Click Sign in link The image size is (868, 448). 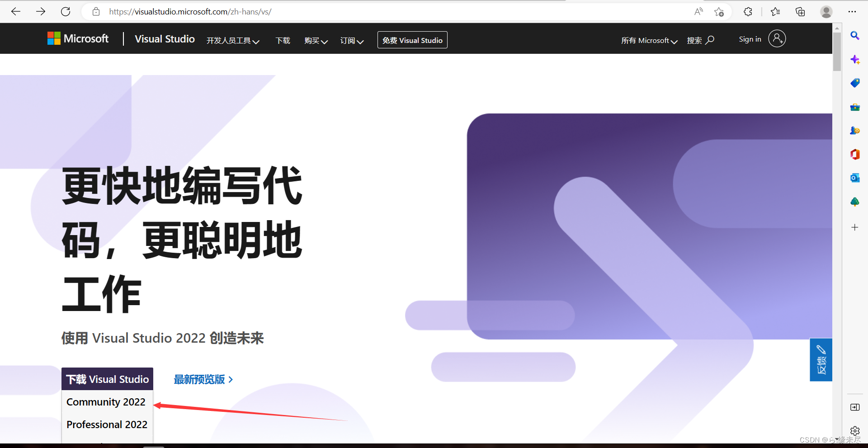pyautogui.click(x=750, y=39)
